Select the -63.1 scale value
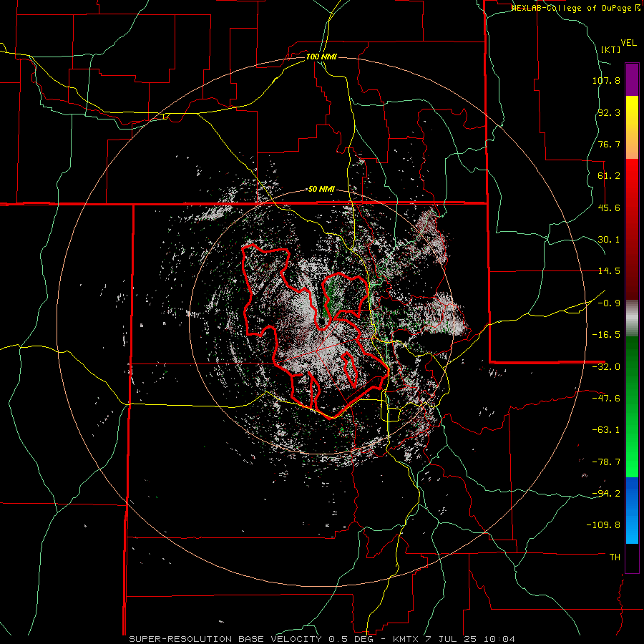 pyautogui.click(x=606, y=430)
